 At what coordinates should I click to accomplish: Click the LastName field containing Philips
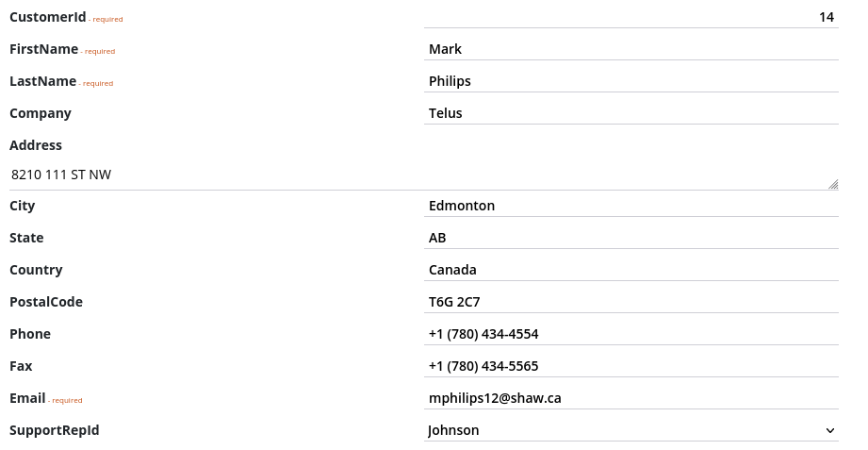[631, 81]
